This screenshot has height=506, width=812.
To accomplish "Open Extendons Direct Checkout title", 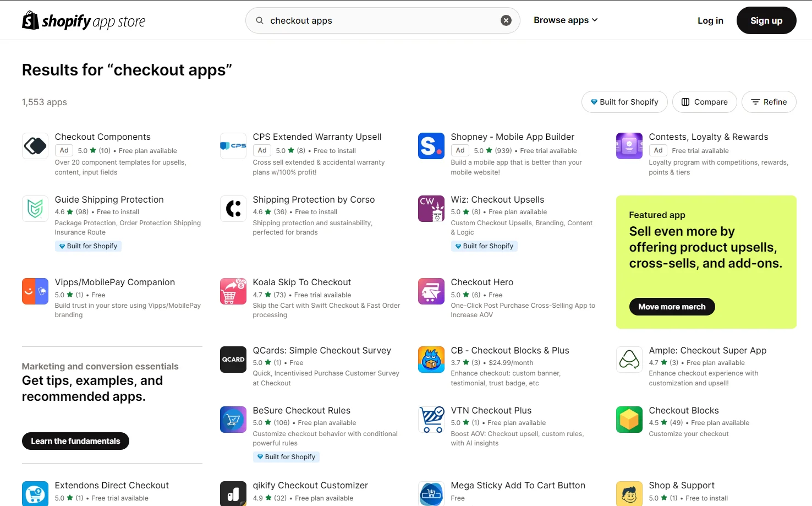I will click(112, 485).
